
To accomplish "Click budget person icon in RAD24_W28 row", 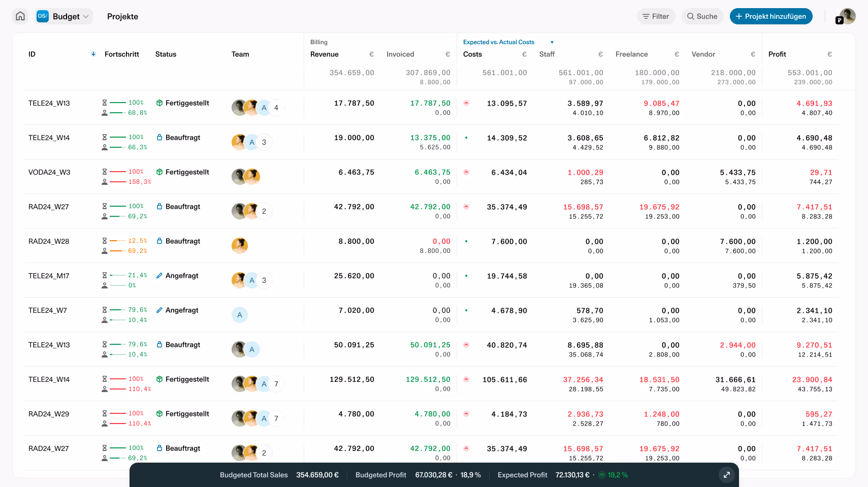I will tap(105, 251).
